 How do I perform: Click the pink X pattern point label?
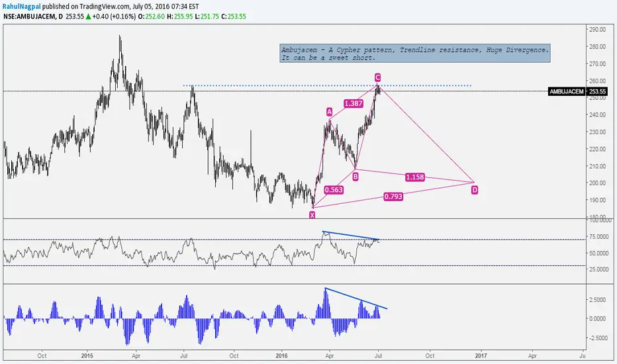point(312,215)
